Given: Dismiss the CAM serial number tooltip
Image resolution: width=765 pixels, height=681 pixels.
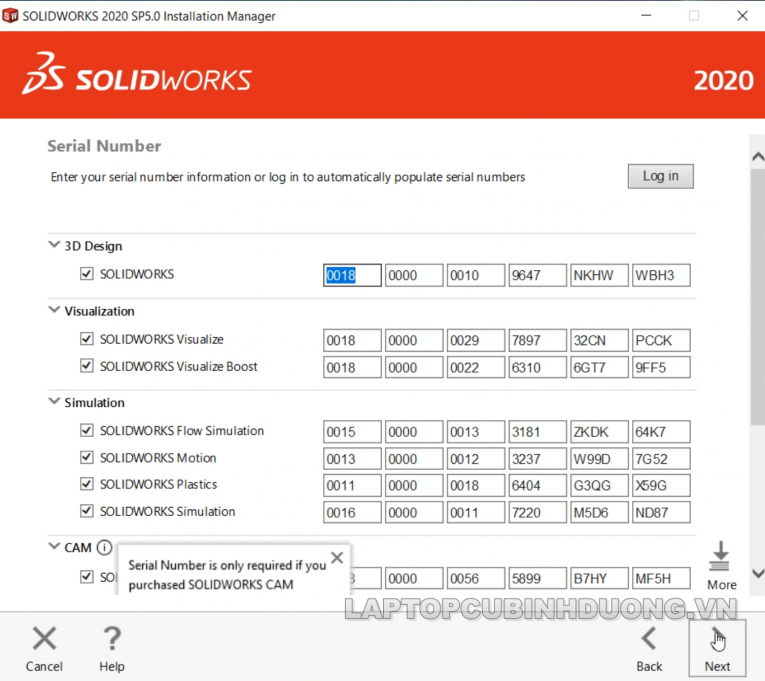Looking at the screenshot, I should pos(337,558).
